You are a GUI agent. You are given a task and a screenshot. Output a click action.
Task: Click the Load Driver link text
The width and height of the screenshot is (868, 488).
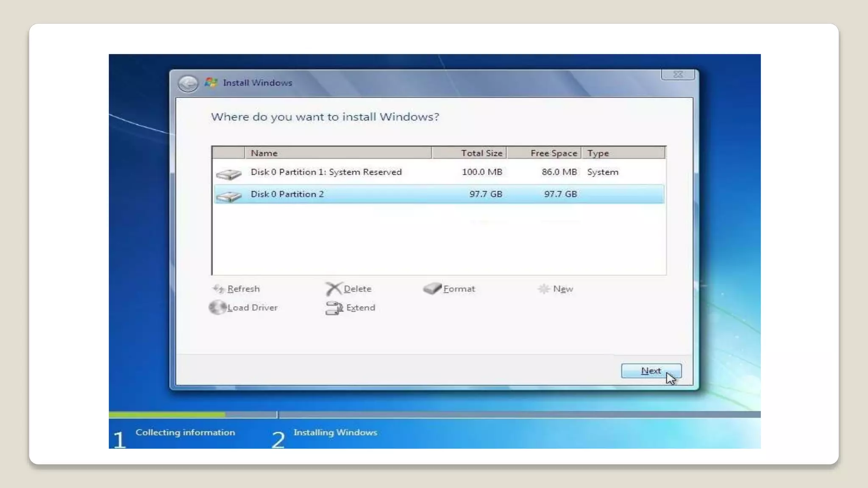point(253,308)
